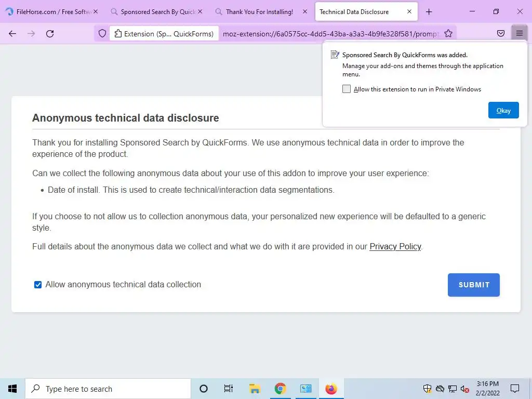Open the Windows Start menu

coord(12,389)
